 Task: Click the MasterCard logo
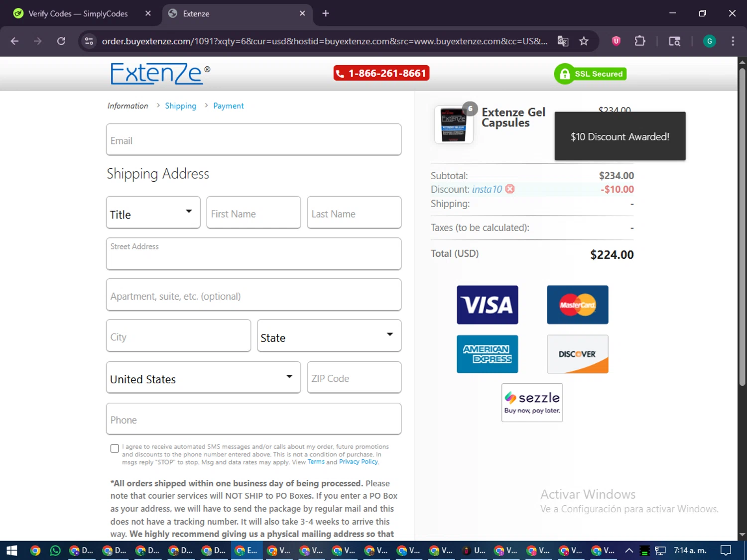tap(577, 305)
